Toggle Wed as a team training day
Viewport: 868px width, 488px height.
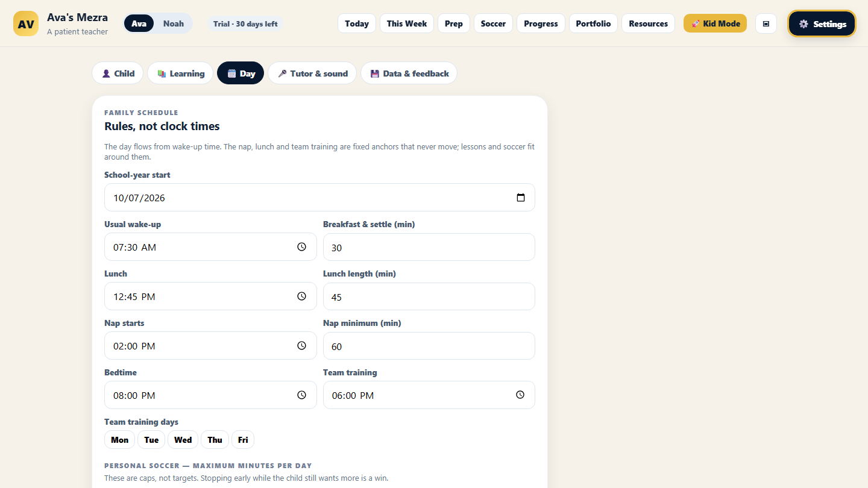[183, 440]
